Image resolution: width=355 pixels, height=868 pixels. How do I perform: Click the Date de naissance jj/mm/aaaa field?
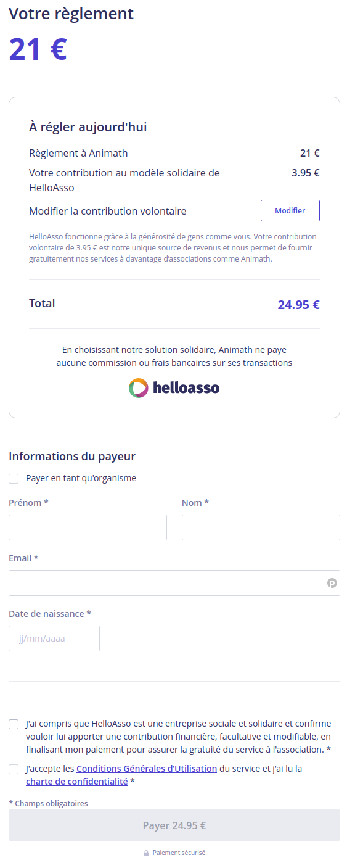[x=54, y=638]
